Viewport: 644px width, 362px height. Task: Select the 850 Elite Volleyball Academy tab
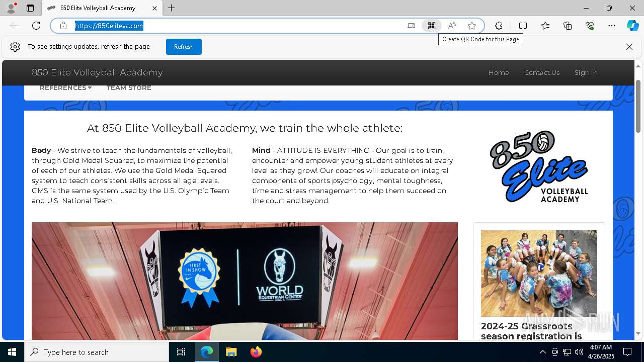pyautogui.click(x=102, y=8)
